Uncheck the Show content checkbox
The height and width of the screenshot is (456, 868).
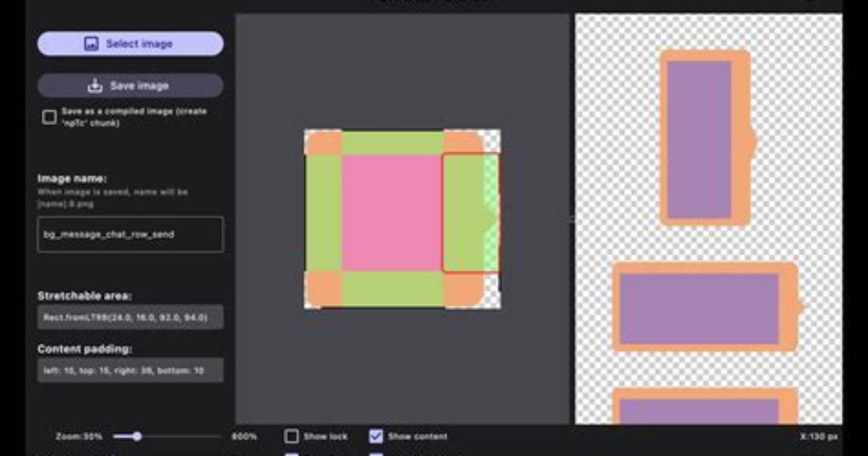(376, 436)
